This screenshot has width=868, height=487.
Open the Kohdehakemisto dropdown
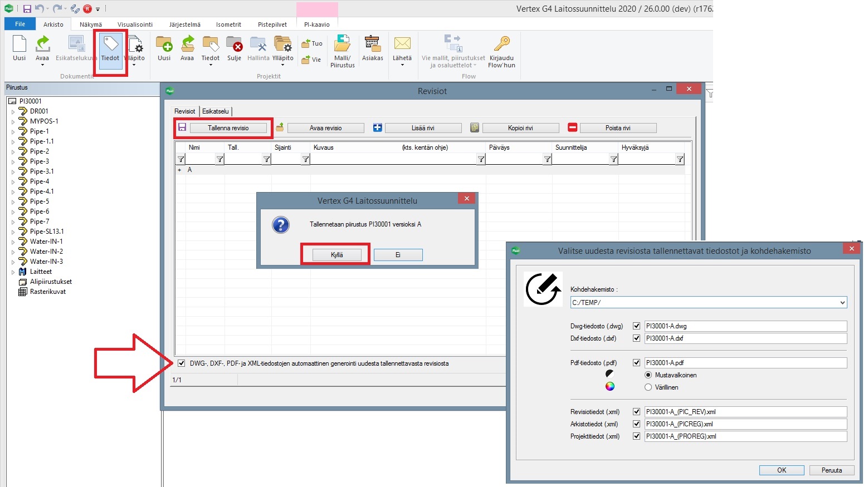pos(842,303)
